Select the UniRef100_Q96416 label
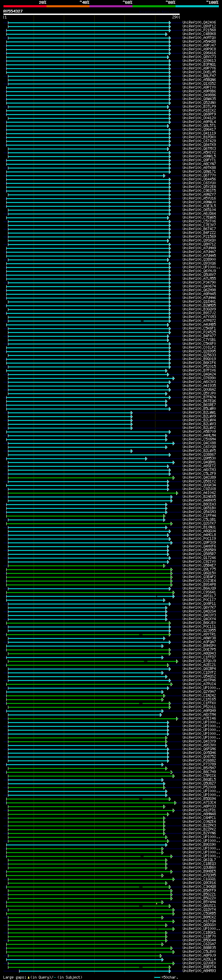This screenshot has height=980, width=222. pos(199,53)
